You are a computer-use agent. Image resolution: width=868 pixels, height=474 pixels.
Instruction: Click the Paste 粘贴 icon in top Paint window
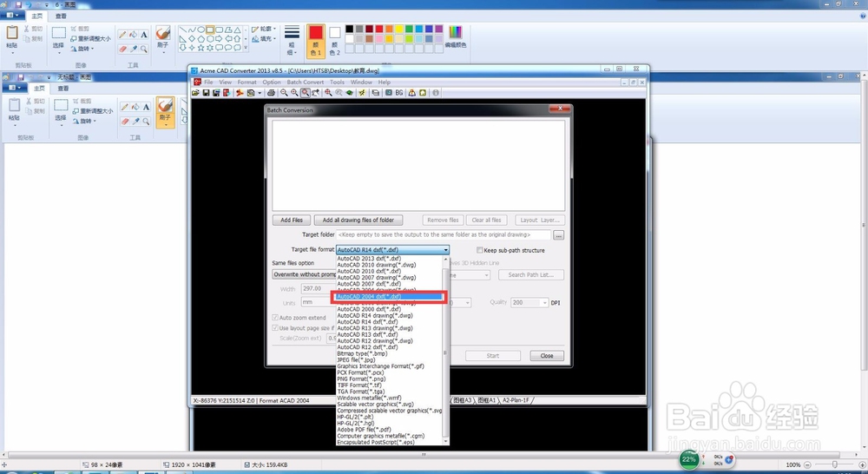(11, 33)
